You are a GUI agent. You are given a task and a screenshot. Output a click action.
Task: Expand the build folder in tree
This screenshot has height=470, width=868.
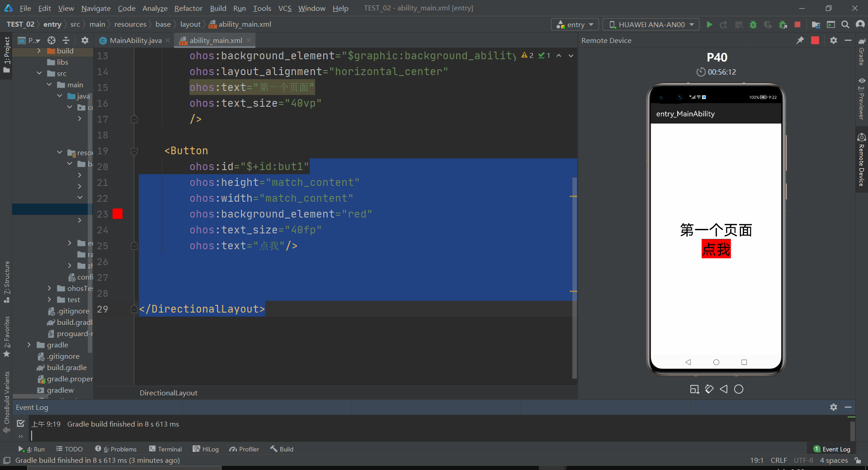pos(39,51)
